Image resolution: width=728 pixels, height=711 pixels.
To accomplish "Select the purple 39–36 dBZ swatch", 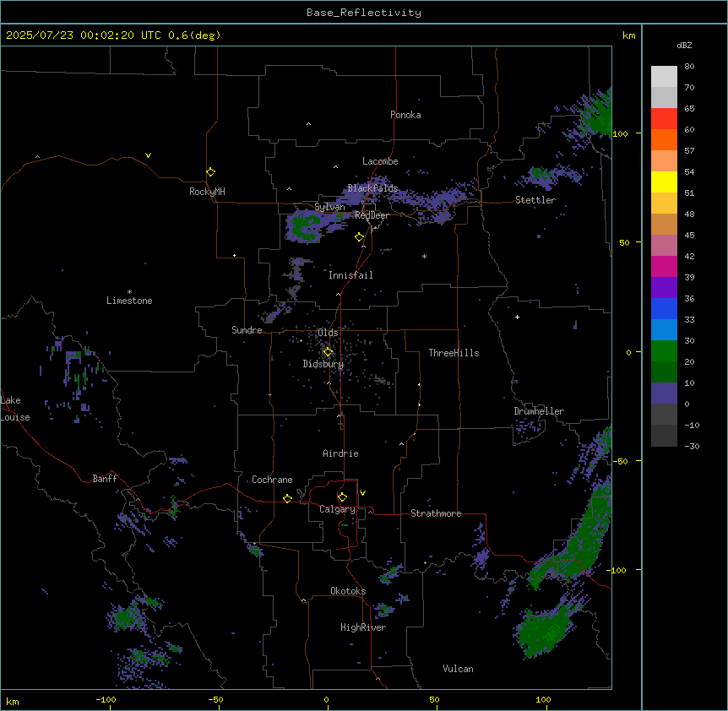I will 664,288.
